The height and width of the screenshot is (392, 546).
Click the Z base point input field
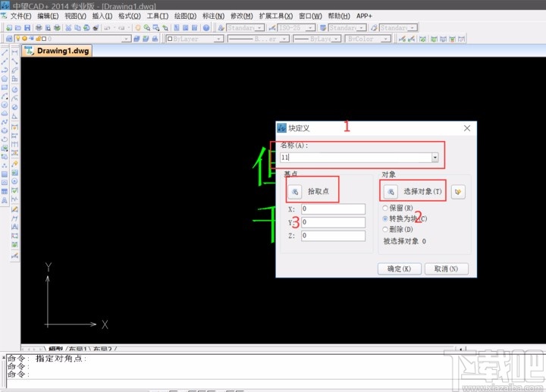[333, 236]
